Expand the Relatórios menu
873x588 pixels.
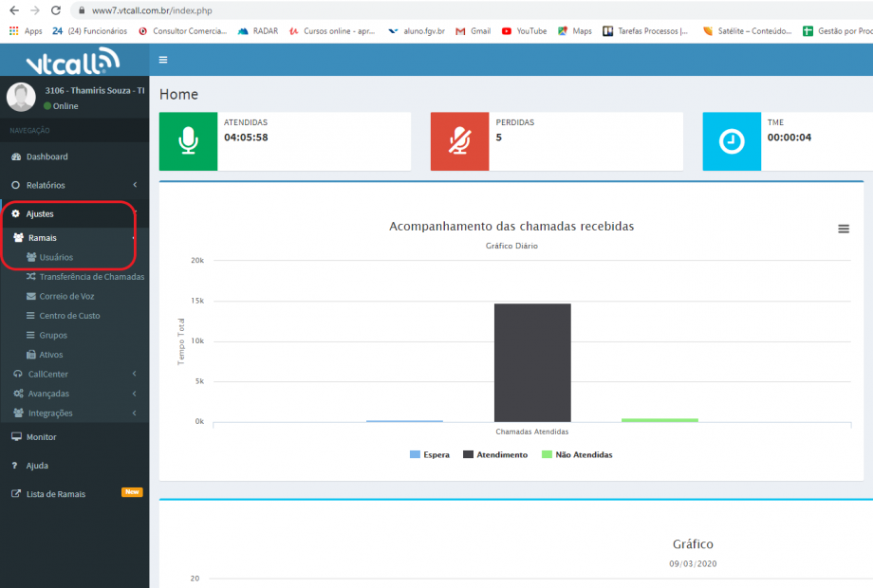point(46,185)
